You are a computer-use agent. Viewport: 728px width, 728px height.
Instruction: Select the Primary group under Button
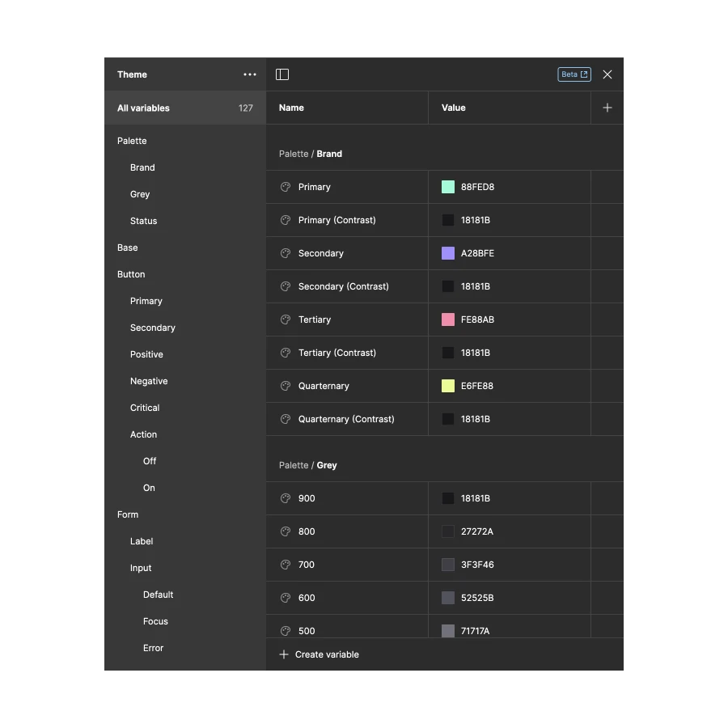146,301
